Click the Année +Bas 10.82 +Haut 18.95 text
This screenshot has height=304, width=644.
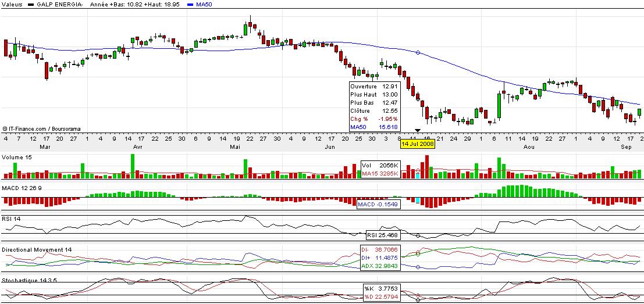134,4
